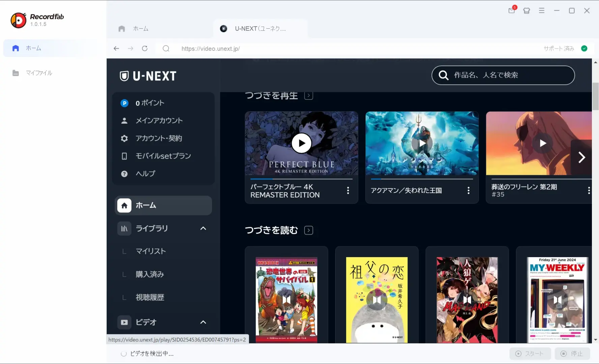Click the Perfect Blue playback progress bar
This screenshot has height=364, width=599.
click(x=302, y=179)
